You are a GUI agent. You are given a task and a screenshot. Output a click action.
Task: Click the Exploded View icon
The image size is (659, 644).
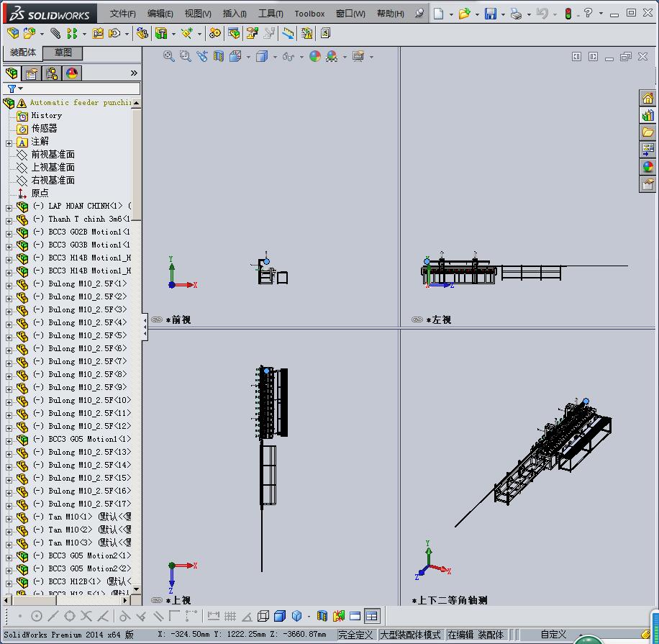pos(253,33)
